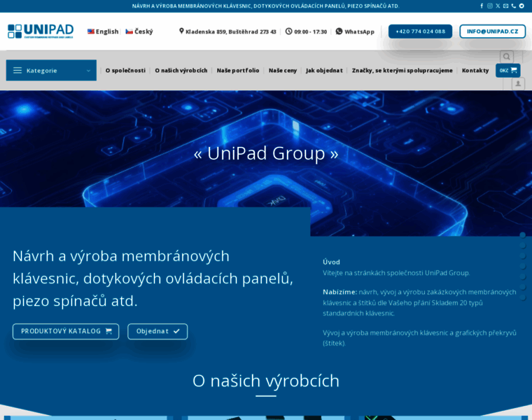Switch language to English
532x420 pixels.
[103, 31]
